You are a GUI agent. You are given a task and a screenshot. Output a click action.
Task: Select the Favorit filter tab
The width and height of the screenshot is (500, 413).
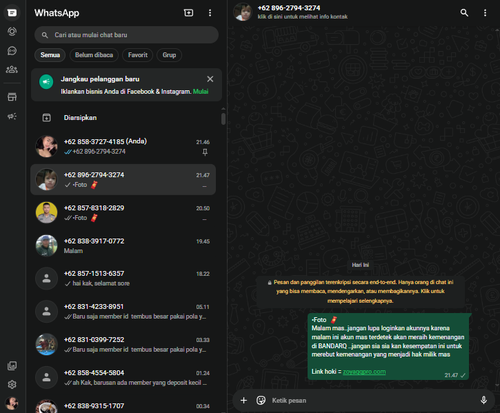[138, 55]
